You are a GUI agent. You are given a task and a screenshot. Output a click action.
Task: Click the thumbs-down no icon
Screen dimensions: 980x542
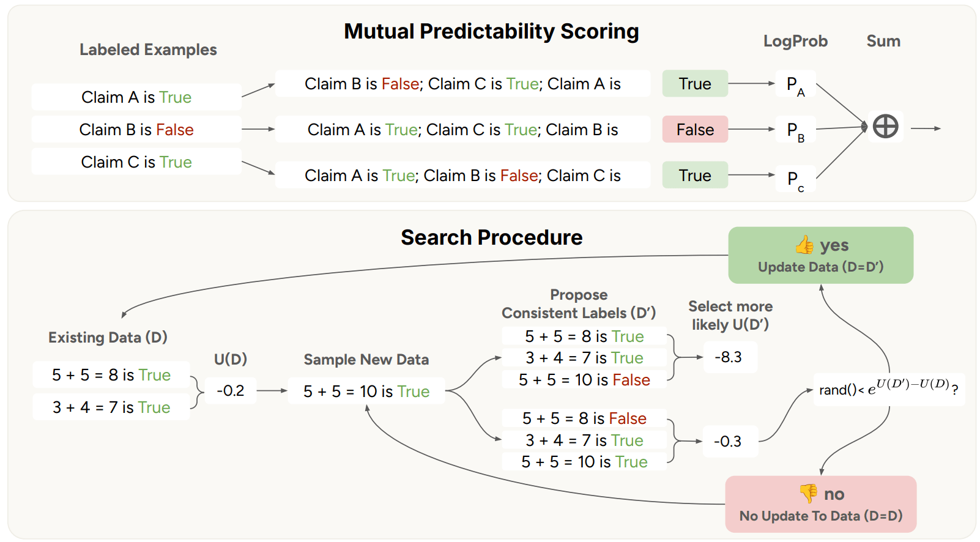point(808,493)
